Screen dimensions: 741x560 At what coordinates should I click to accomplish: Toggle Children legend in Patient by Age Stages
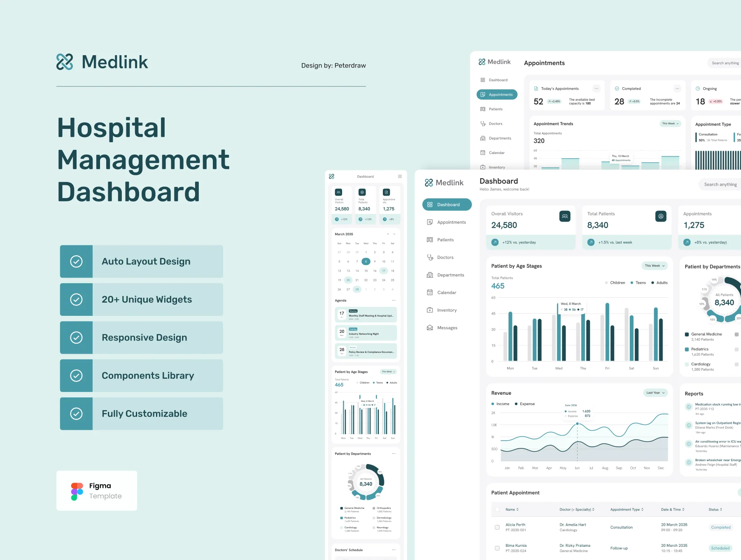615,283
